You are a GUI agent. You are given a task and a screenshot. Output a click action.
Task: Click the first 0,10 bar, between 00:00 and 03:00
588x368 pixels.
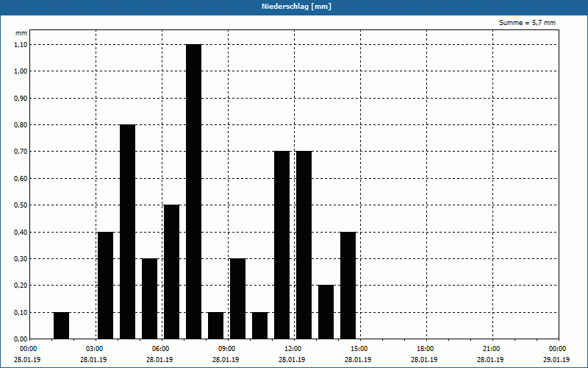62,325
